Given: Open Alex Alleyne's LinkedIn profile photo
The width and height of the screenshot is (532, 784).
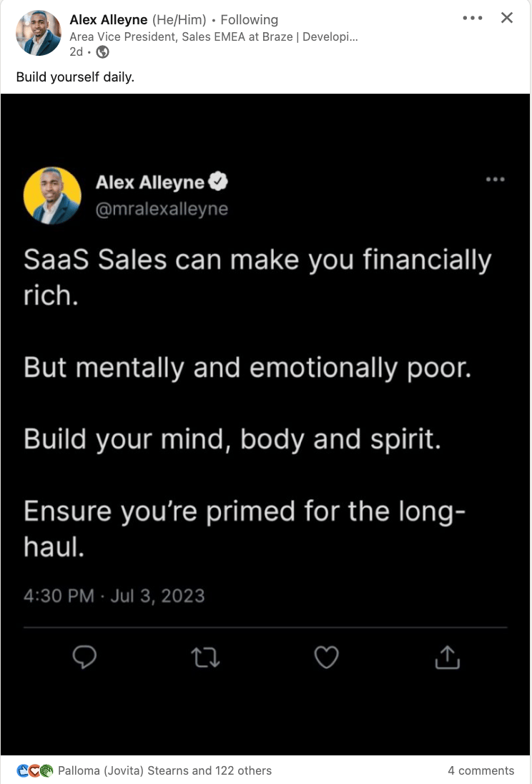Looking at the screenshot, I should [x=39, y=33].
